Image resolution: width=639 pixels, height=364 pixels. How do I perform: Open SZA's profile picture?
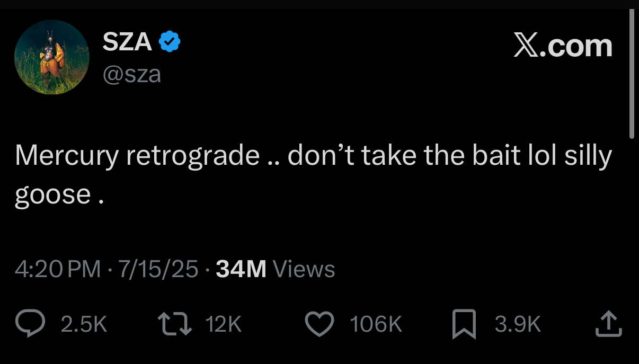tap(52, 57)
